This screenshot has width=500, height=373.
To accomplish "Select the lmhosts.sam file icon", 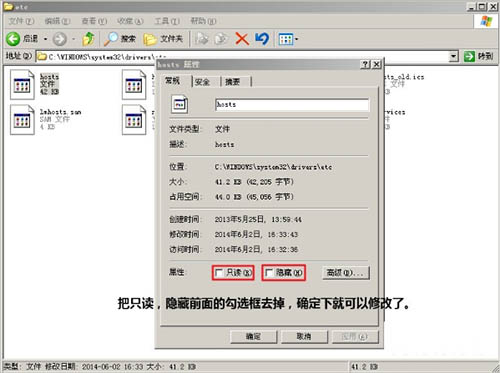I will tap(22, 120).
